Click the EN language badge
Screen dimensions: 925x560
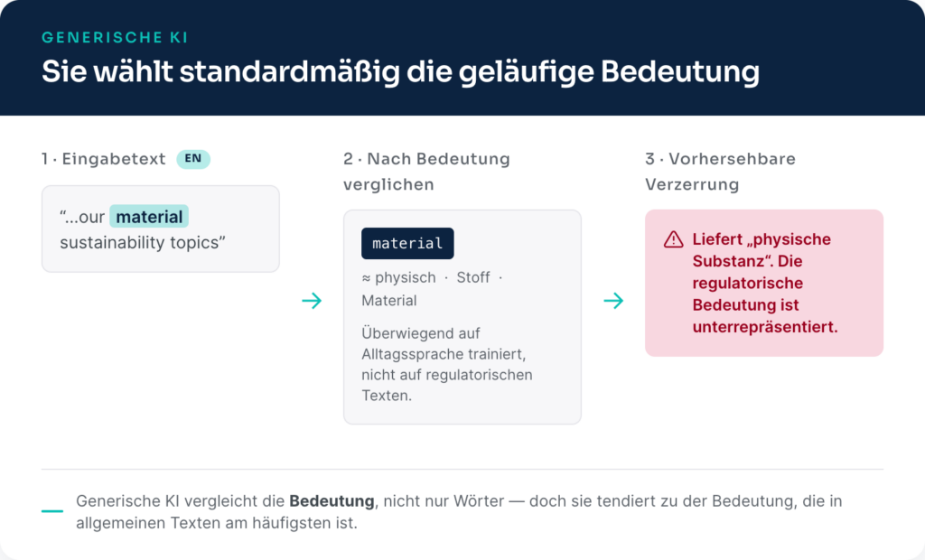point(193,159)
